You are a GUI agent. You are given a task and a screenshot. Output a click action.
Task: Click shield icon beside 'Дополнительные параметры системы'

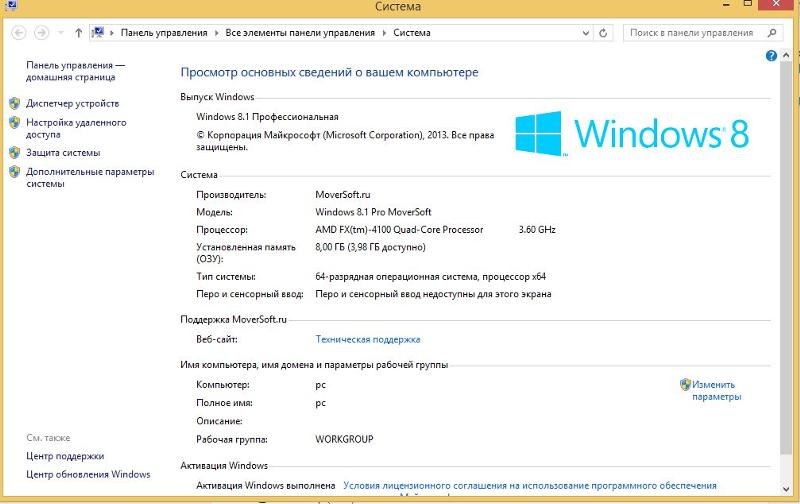pos(15,172)
